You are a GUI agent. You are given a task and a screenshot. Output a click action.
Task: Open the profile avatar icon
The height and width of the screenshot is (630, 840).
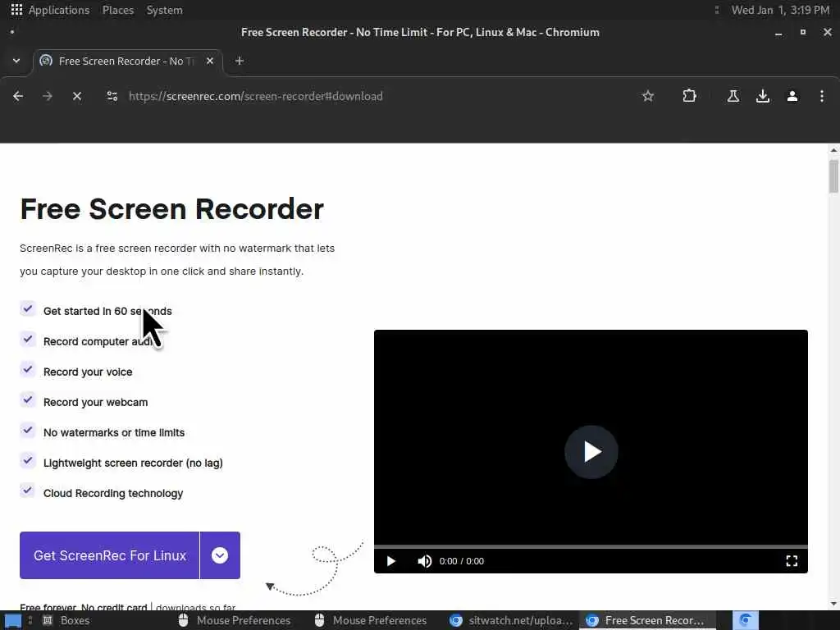[x=792, y=97]
